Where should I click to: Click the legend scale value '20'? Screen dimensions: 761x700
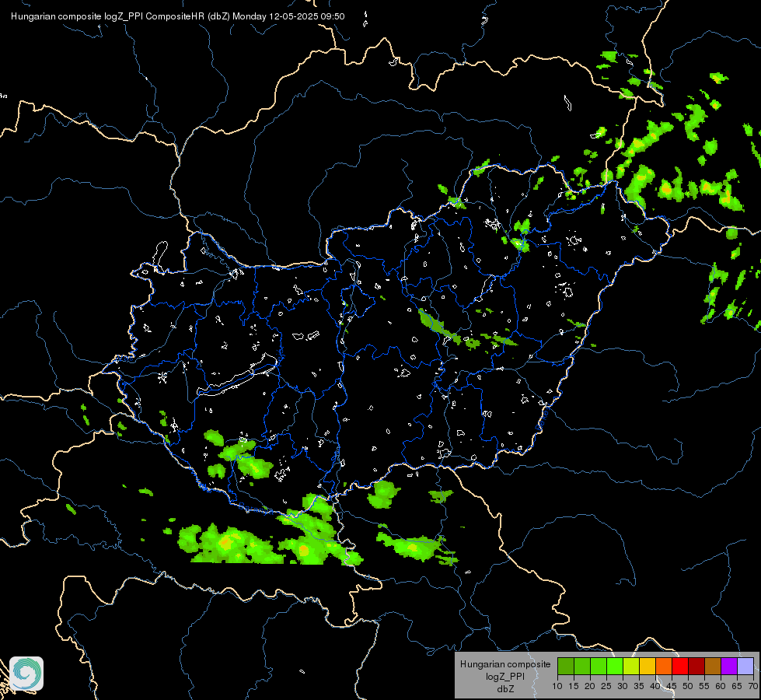pos(590,687)
